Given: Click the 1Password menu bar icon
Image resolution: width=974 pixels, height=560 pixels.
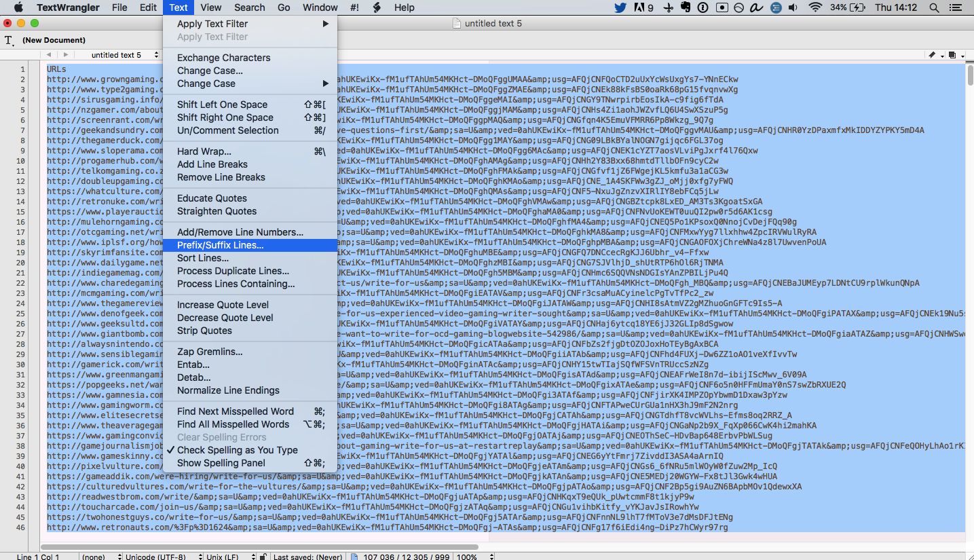Looking at the screenshot, I should 703,7.
